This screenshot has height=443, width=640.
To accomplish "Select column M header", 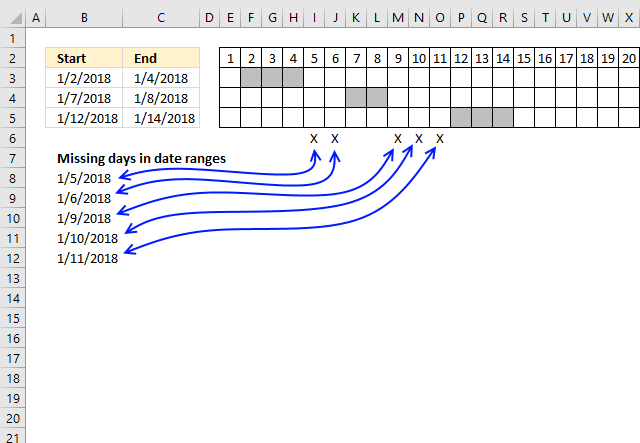I will (x=398, y=18).
